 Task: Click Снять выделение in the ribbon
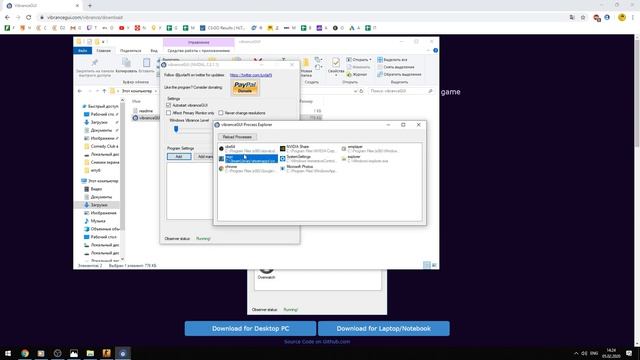click(x=396, y=67)
